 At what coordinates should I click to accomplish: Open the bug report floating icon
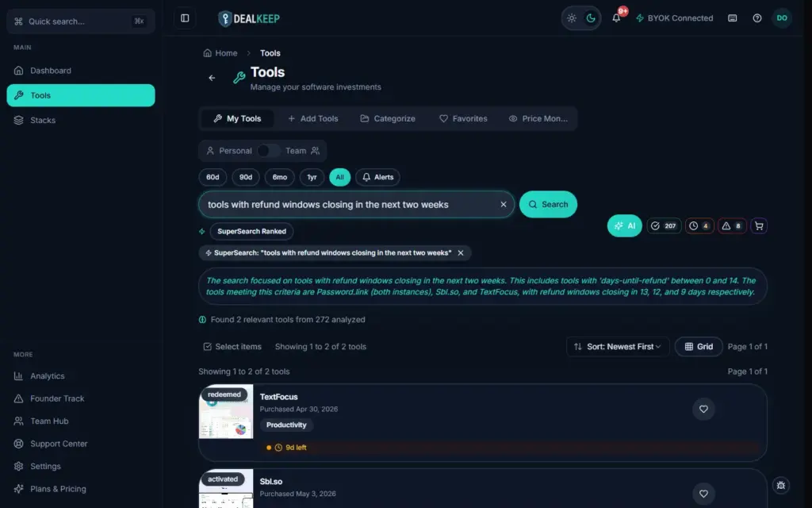point(781,485)
